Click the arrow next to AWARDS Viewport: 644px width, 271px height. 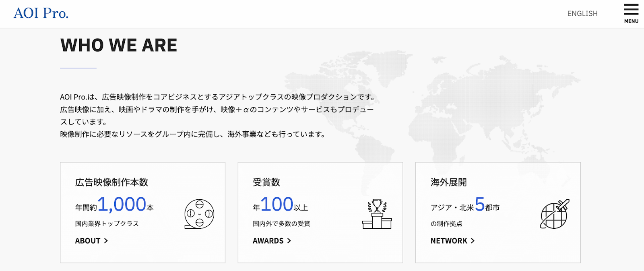(289, 241)
